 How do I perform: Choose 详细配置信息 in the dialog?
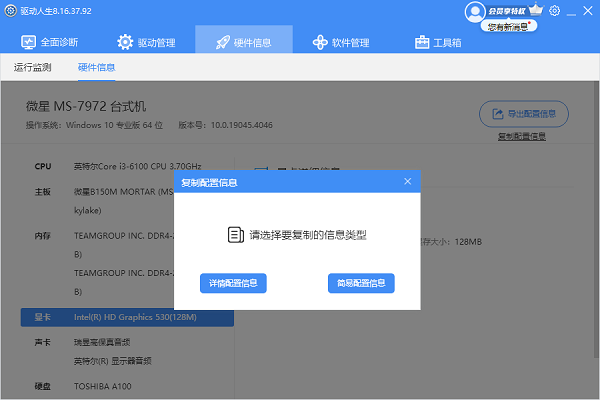[233, 283]
